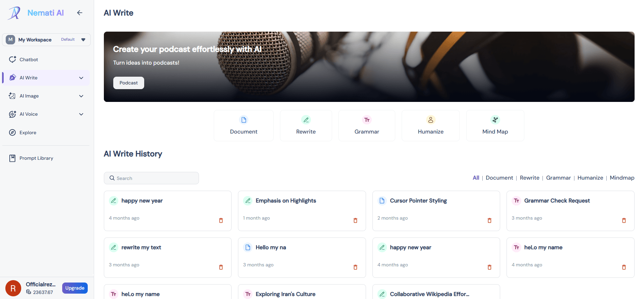Expand the AI Voice submenu chevron
This screenshot has width=644, height=299.
pyautogui.click(x=81, y=114)
